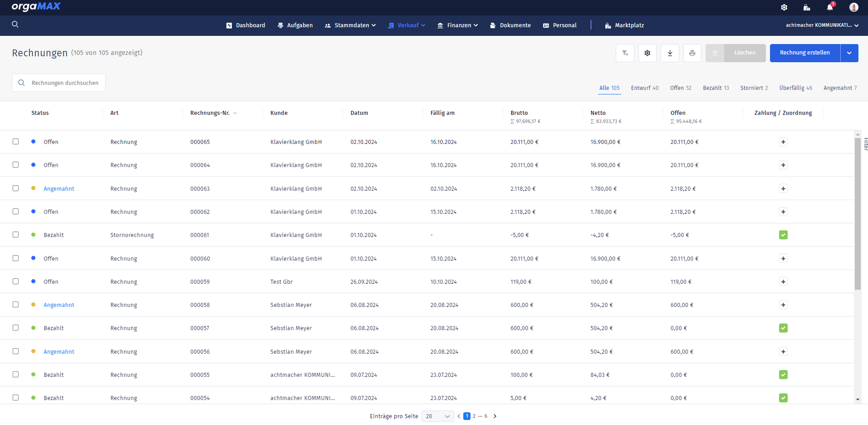Expand the Stammdaten menu
This screenshot has width=868, height=425.
click(x=350, y=25)
